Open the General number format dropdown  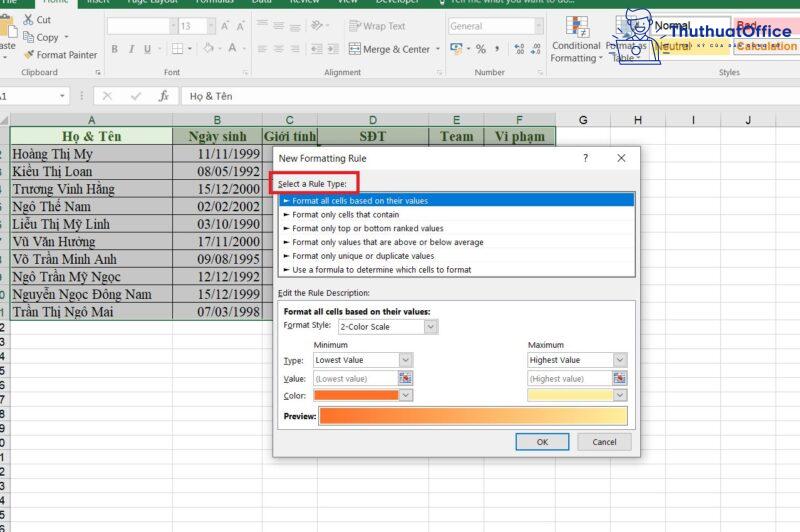pos(539,26)
